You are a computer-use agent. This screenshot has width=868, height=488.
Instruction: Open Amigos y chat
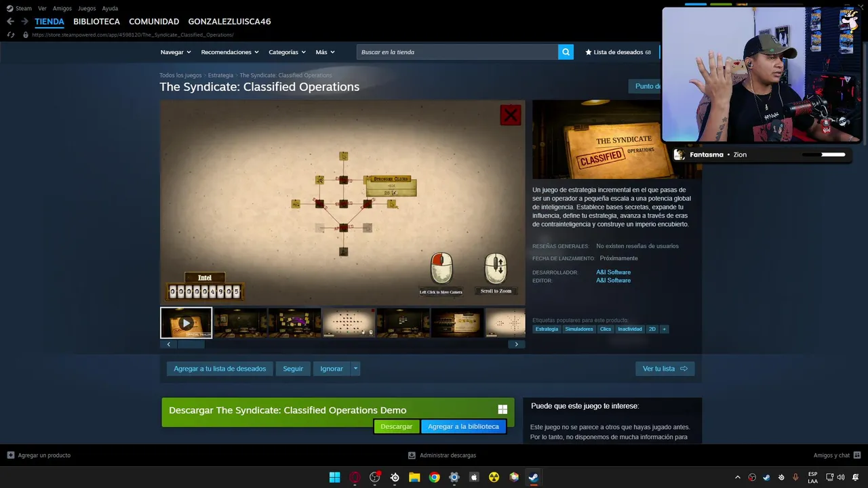click(837, 455)
